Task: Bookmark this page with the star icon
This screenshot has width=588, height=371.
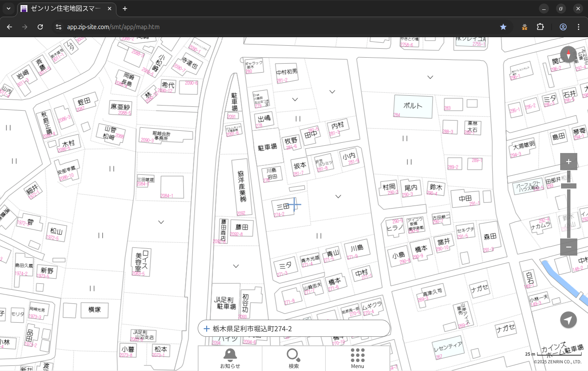Action: coord(503,27)
